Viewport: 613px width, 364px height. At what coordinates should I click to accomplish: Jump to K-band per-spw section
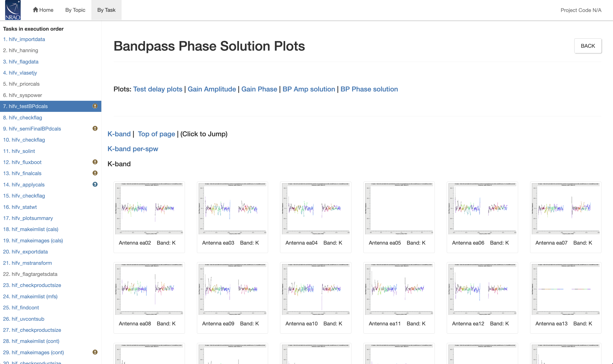coord(133,149)
